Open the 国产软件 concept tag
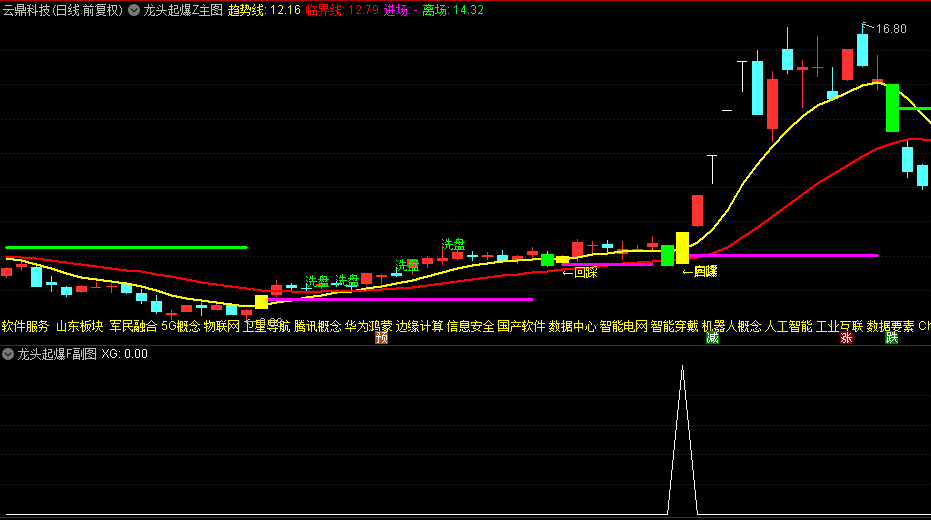 pyautogui.click(x=521, y=326)
